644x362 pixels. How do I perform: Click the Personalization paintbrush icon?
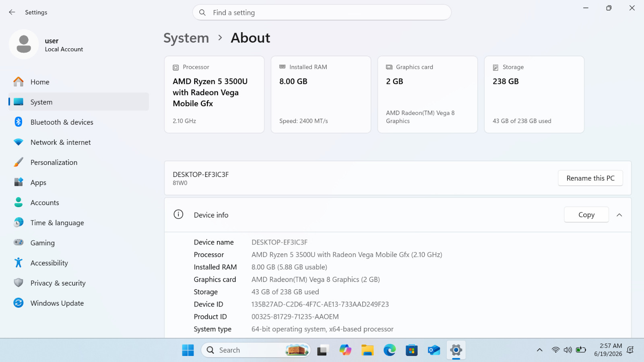click(x=19, y=162)
